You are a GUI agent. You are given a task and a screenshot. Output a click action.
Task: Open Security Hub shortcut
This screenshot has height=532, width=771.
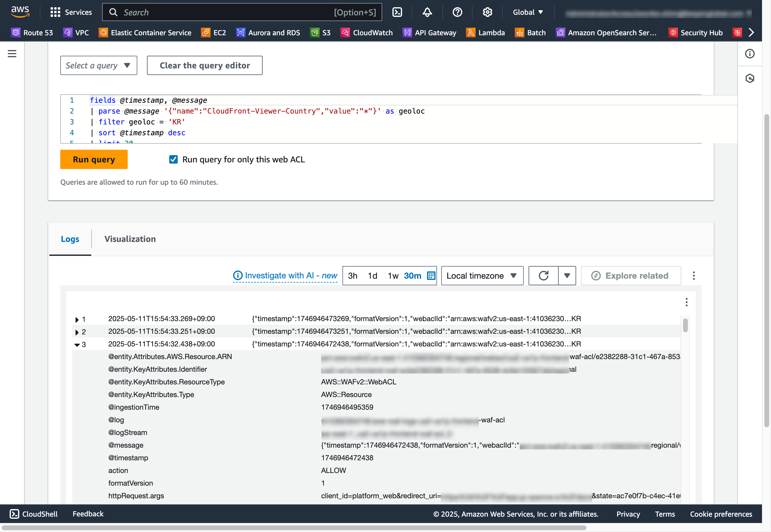coord(695,33)
